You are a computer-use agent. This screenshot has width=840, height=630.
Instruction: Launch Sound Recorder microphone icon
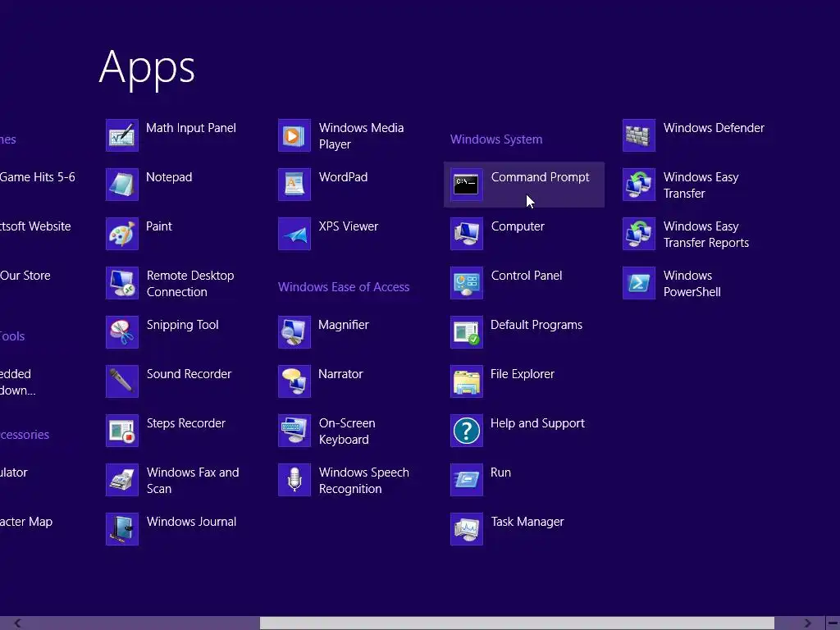pos(122,382)
